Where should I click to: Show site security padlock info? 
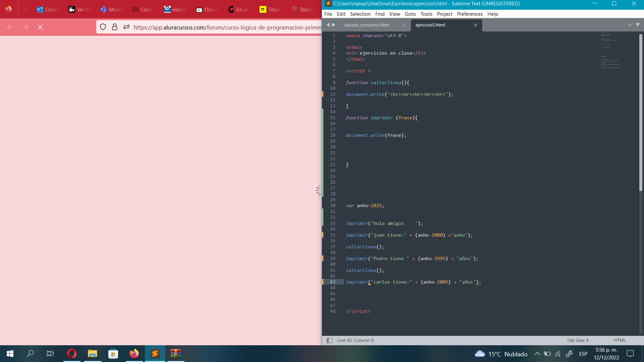point(115,27)
